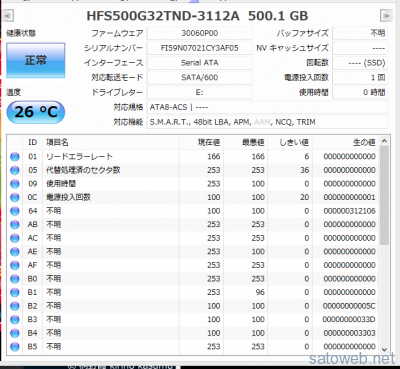Click the SMART list scrollbar thumb

pyautogui.click(x=384, y=196)
